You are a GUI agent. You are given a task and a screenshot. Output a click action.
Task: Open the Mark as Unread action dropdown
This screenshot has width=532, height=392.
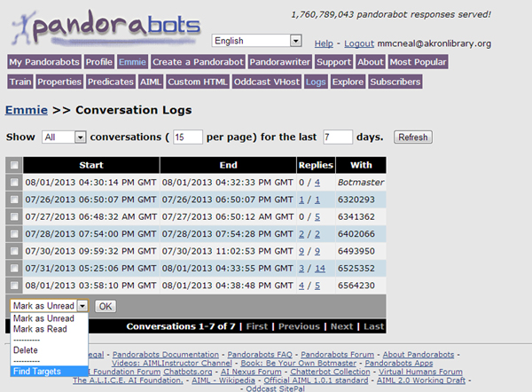pyautogui.click(x=49, y=305)
